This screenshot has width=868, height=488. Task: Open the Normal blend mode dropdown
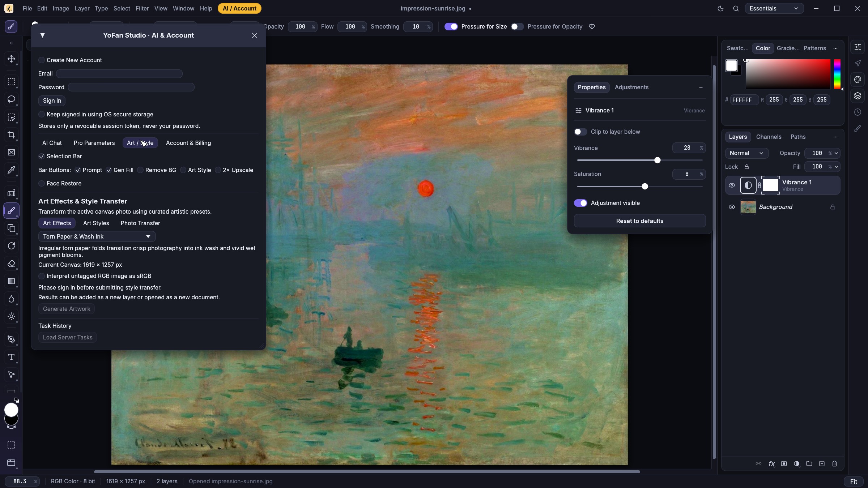[746, 153]
